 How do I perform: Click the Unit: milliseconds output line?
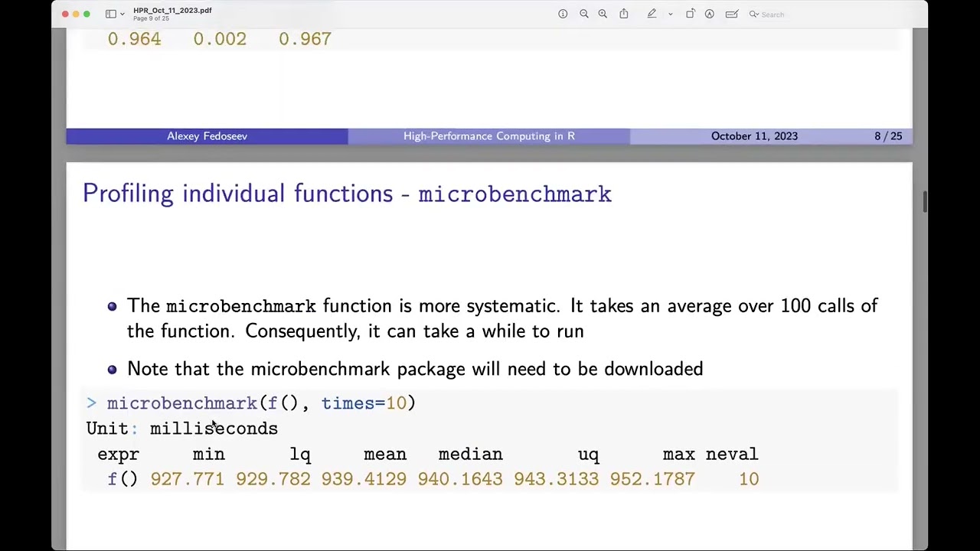(x=181, y=429)
